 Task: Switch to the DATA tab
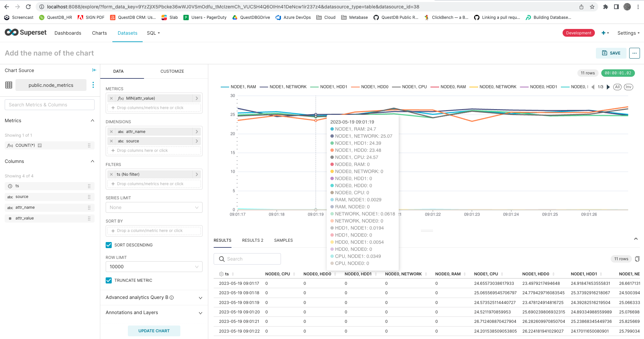pos(118,71)
